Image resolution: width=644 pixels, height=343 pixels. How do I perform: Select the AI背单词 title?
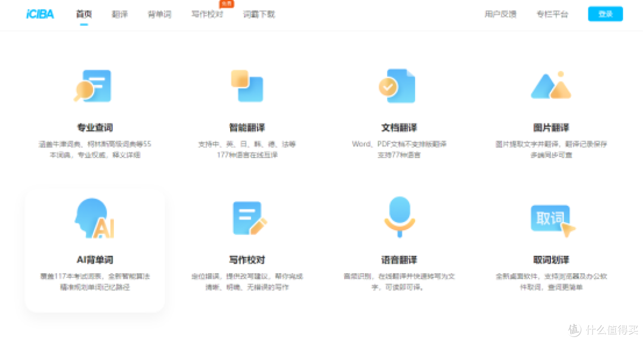click(95, 260)
